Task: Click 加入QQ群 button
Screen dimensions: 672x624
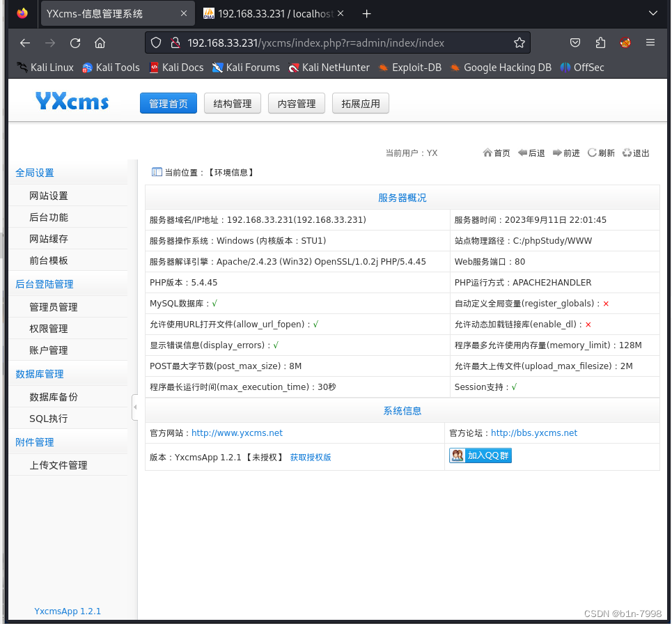Action: [x=480, y=455]
